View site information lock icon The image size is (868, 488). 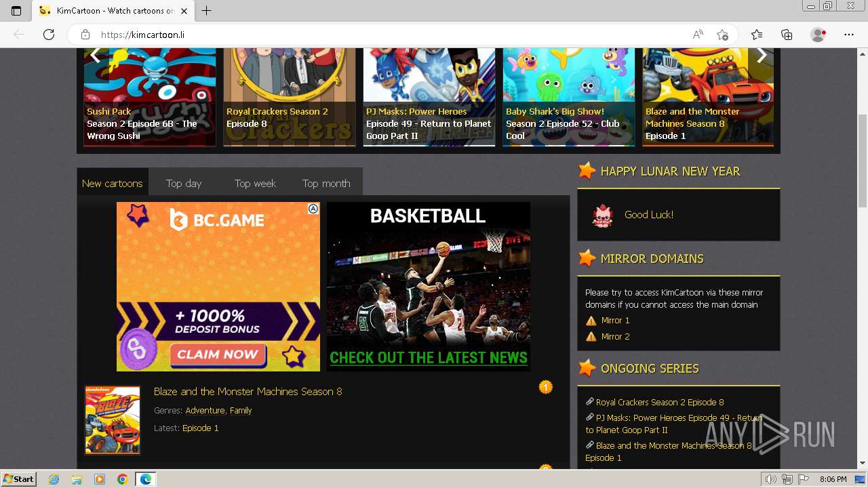pos(85,35)
